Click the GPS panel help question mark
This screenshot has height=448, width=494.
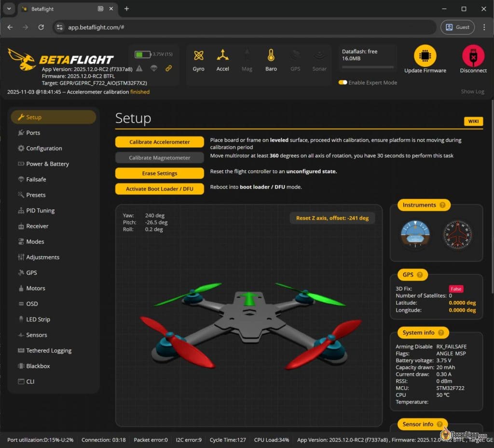point(420,274)
